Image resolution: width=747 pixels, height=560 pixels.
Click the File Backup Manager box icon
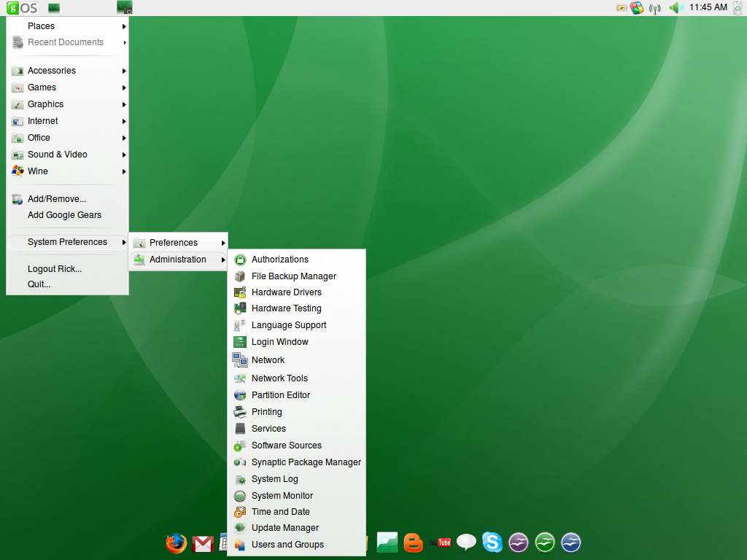pos(240,276)
